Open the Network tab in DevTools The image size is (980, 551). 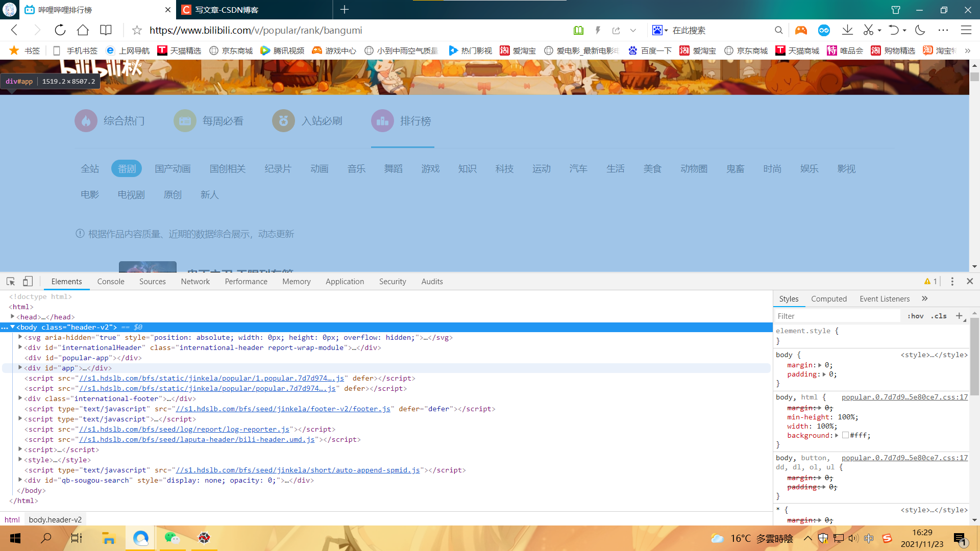(x=195, y=281)
